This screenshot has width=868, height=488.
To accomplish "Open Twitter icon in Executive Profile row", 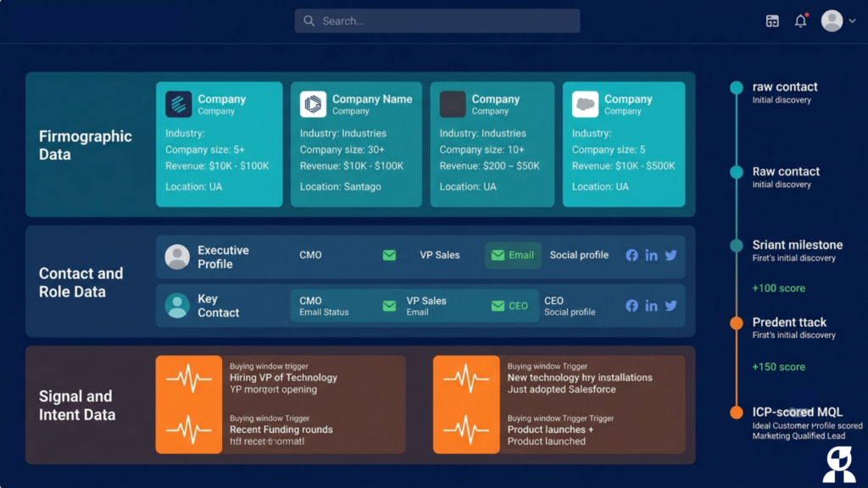I will coord(671,255).
